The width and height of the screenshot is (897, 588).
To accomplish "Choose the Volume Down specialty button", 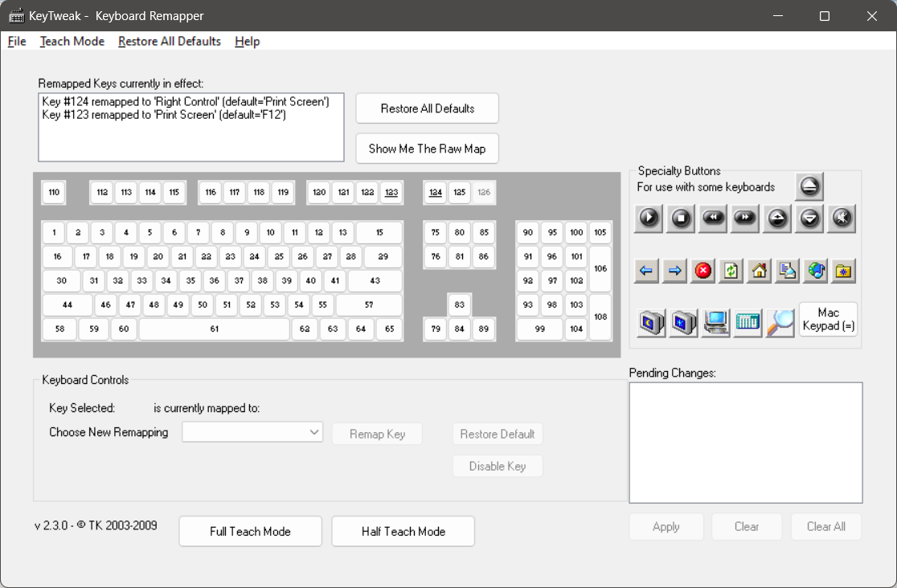I will (809, 218).
